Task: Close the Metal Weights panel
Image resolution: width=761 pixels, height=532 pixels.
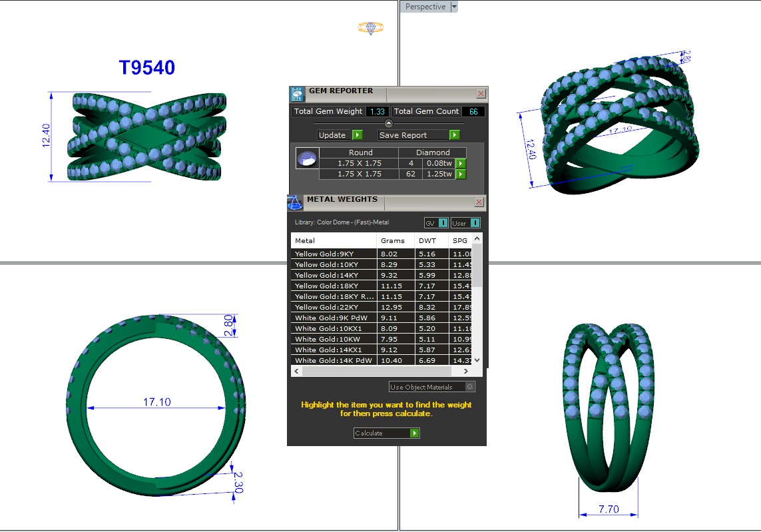Action: click(479, 202)
